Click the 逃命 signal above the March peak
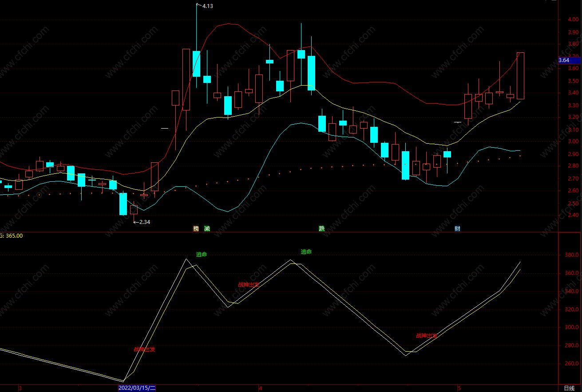The width and height of the screenshot is (582, 392). click(x=202, y=255)
